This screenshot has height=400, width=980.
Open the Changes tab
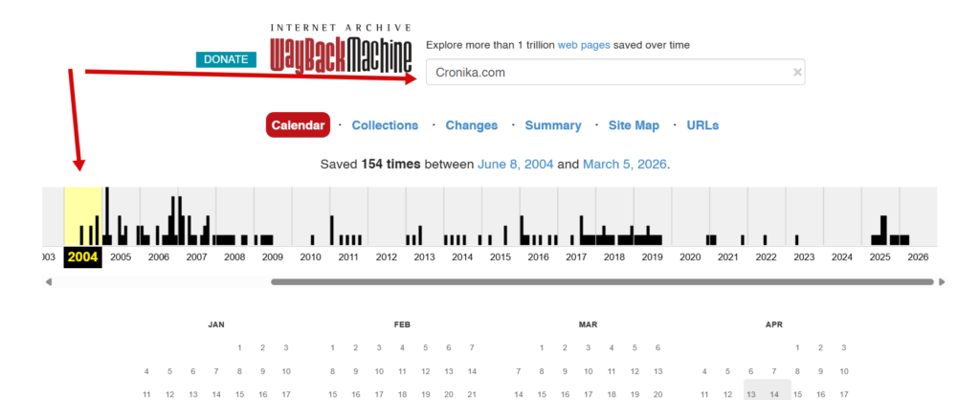click(x=471, y=125)
